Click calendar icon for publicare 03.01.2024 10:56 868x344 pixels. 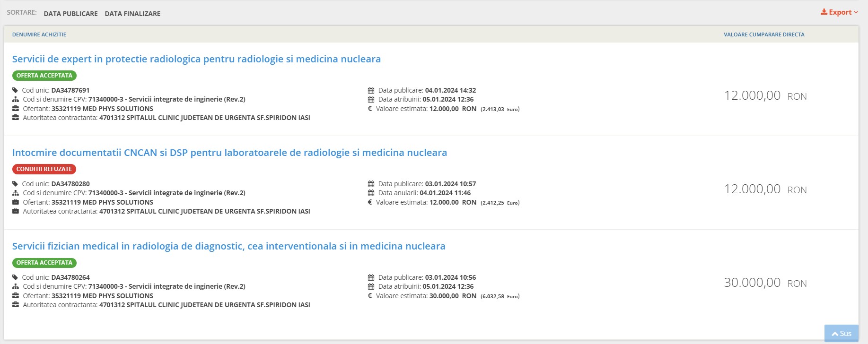371,277
